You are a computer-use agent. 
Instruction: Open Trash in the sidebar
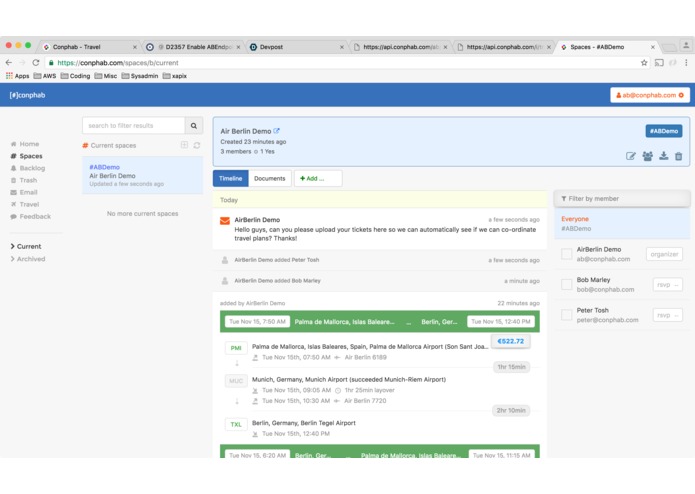tap(23, 180)
